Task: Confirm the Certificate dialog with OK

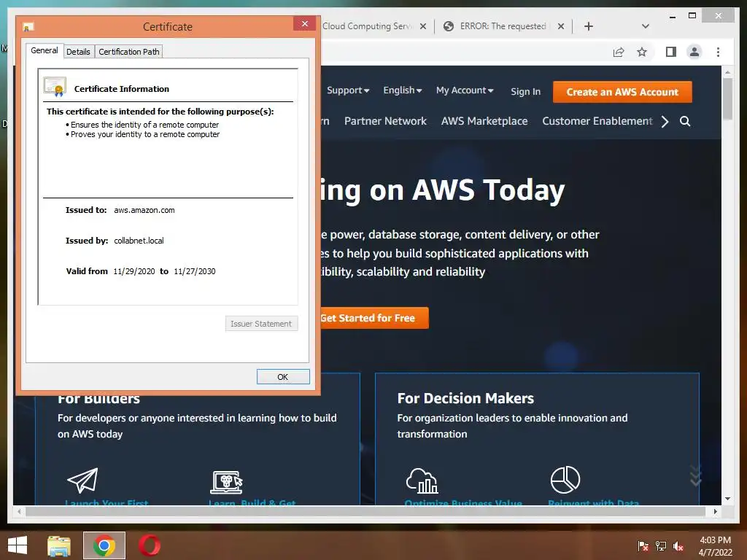Action: click(283, 377)
